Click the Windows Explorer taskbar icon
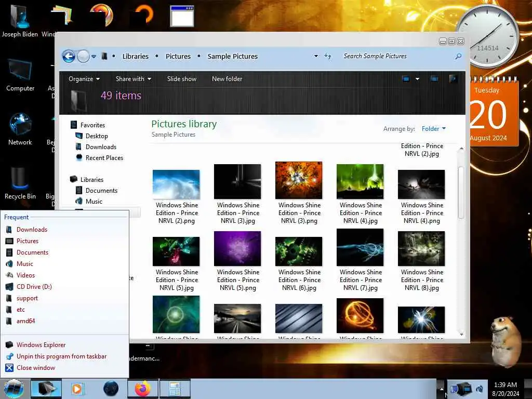This screenshot has height=399, width=532. click(x=46, y=389)
